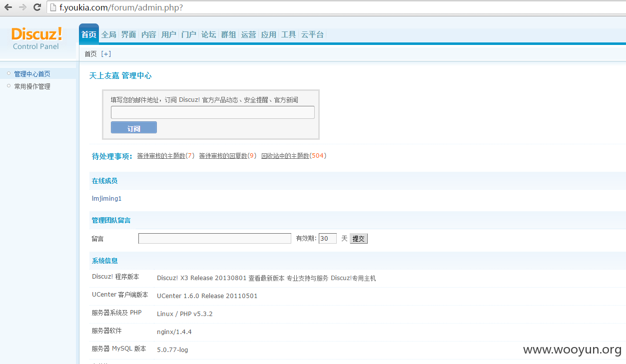This screenshot has height=364, width=626.
Task: Switch to the 界面 tab
Action: pyautogui.click(x=128, y=34)
